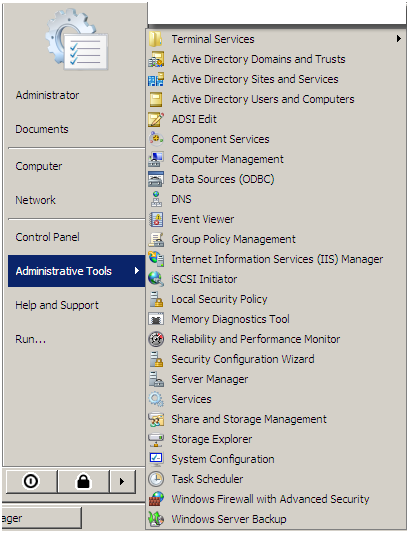Click the Memory Diagnostics Tool icon
Screen dimensions: 409x533
pyautogui.click(x=156, y=319)
